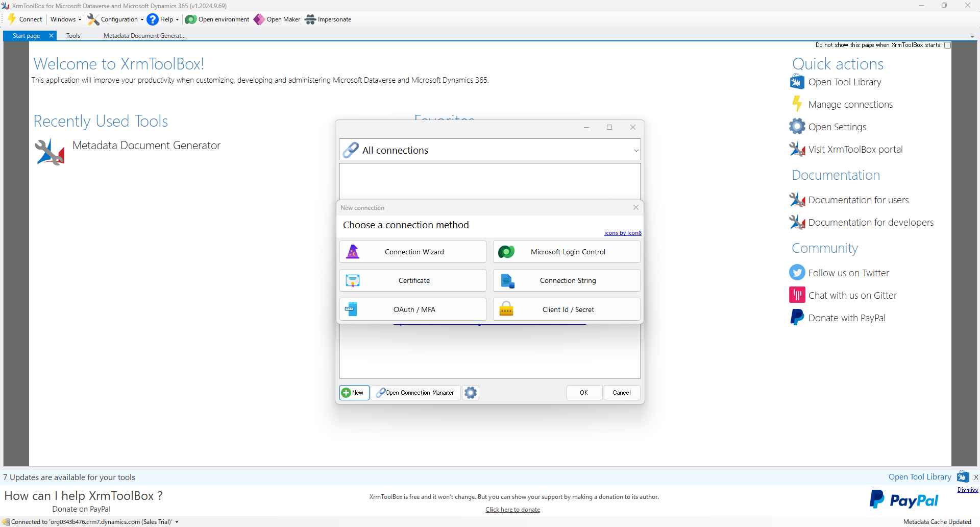Open Metadata Document Generator tool icon
Screen dimensions: 980x527
coord(50,152)
